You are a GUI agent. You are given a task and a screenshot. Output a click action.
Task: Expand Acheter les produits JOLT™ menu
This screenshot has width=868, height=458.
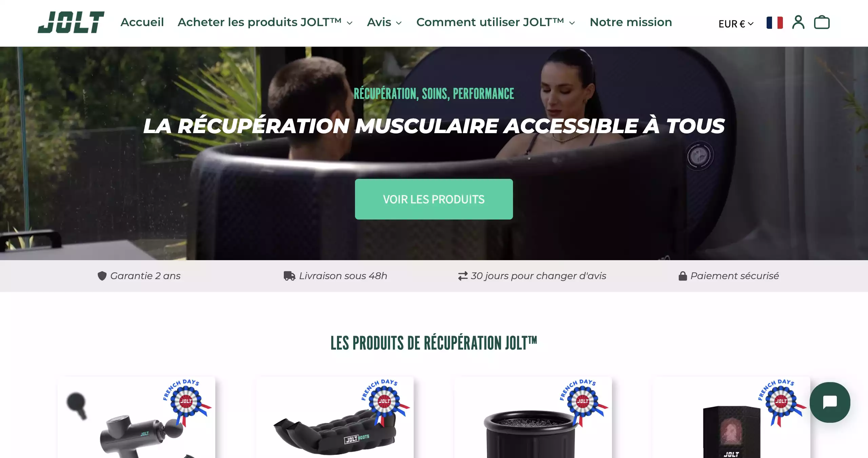tap(265, 22)
